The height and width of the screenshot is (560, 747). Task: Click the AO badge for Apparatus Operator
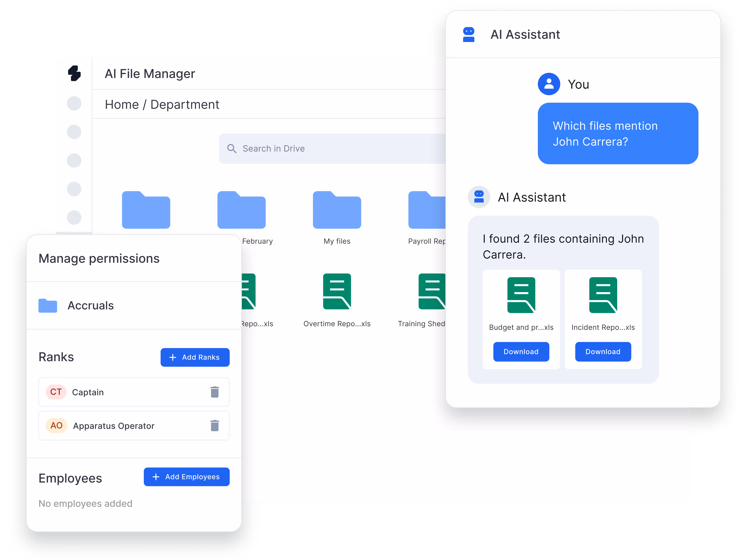click(56, 425)
